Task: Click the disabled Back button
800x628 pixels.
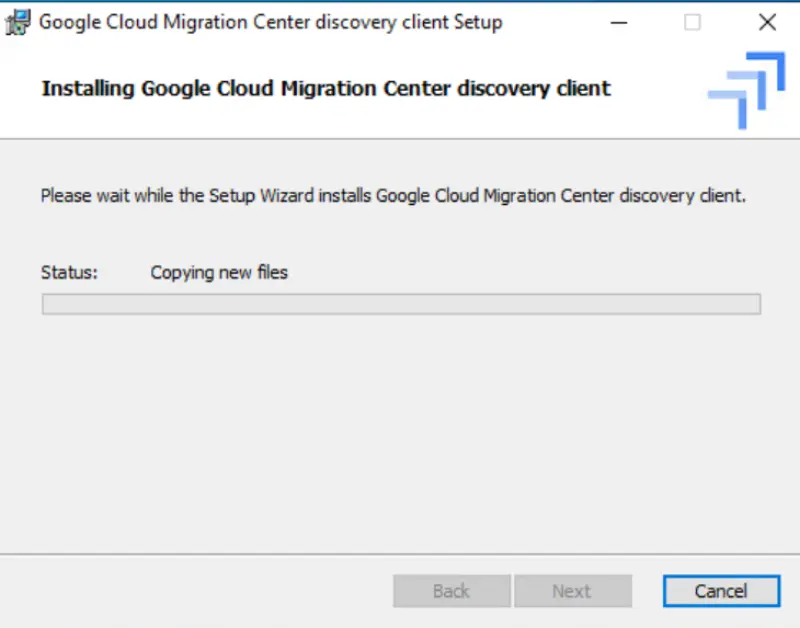Action: (451, 591)
